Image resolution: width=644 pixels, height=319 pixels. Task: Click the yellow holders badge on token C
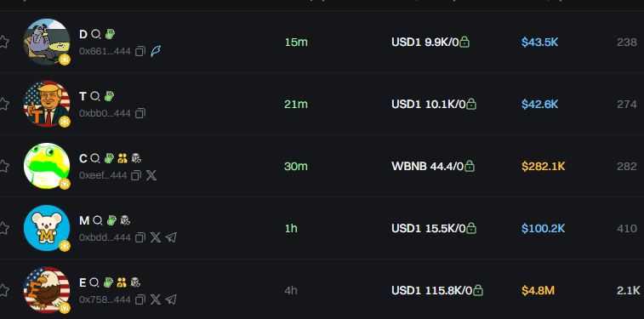click(x=122, y=158)
